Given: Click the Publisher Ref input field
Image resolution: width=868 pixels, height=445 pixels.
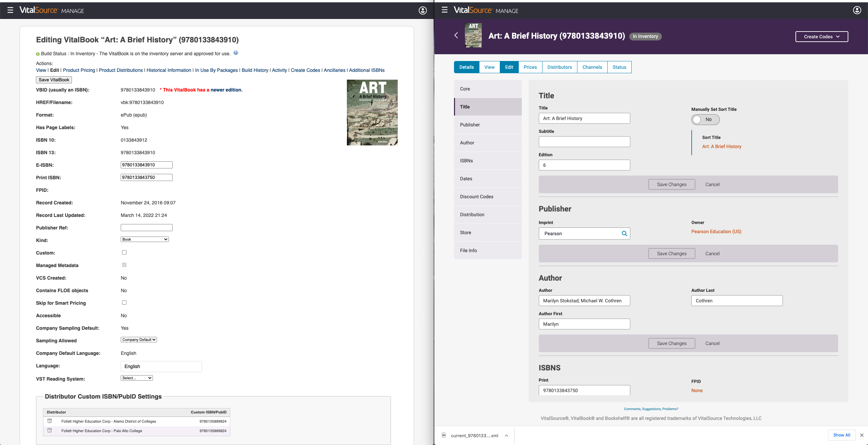Looking at the screenshot, I should [x=146, y=227].
